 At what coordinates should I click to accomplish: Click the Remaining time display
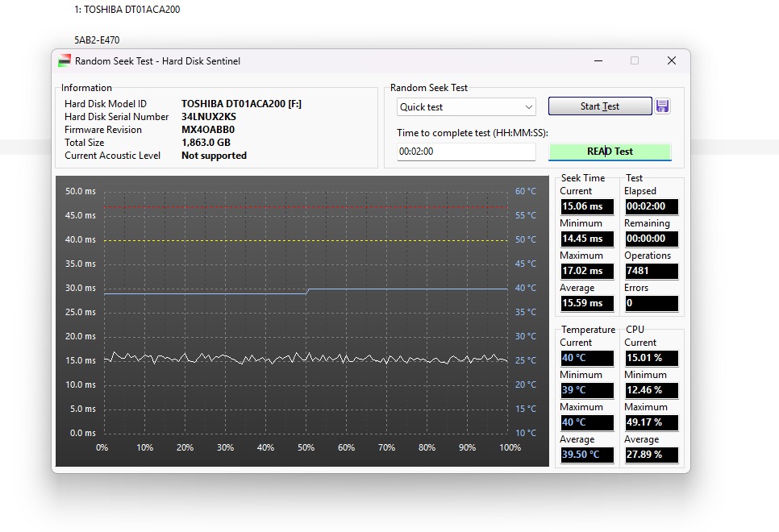[x=651, y=239]
